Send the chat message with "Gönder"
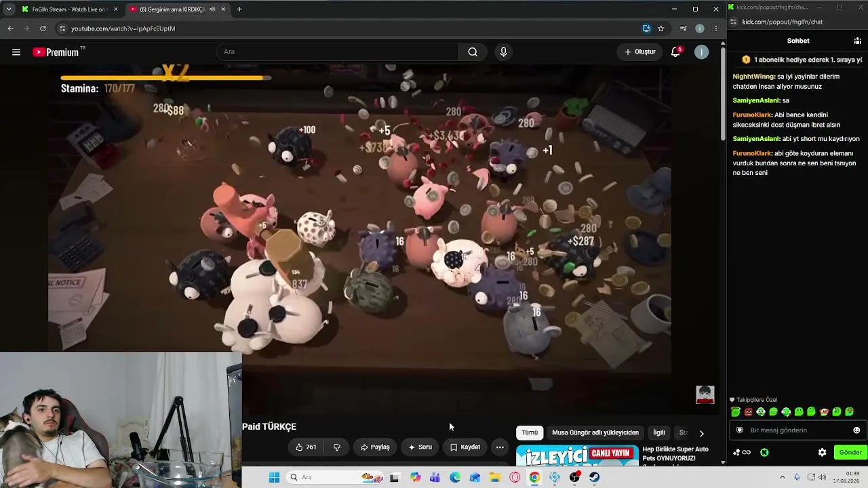 pos(850,453)
